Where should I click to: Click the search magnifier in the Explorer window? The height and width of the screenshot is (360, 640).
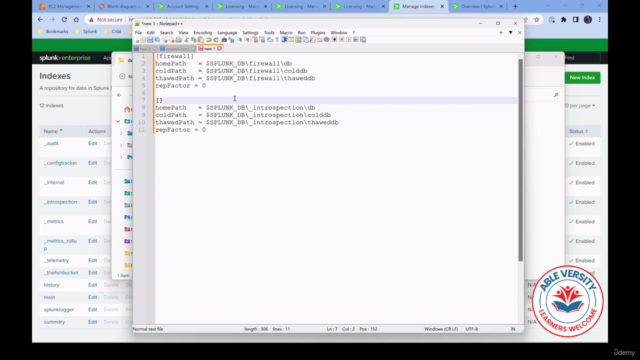556,95
